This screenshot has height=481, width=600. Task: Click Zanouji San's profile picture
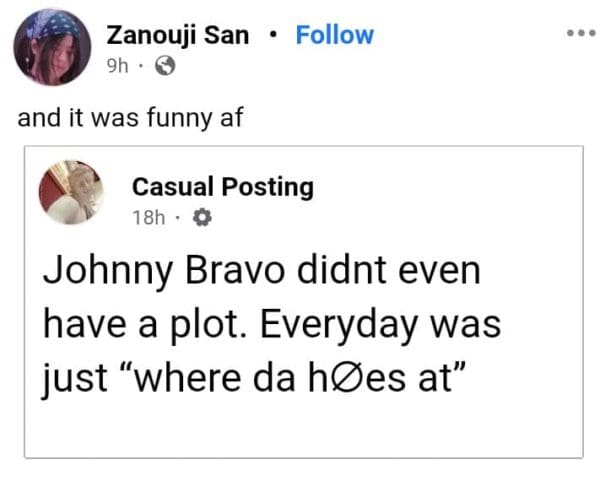[50, 48]
